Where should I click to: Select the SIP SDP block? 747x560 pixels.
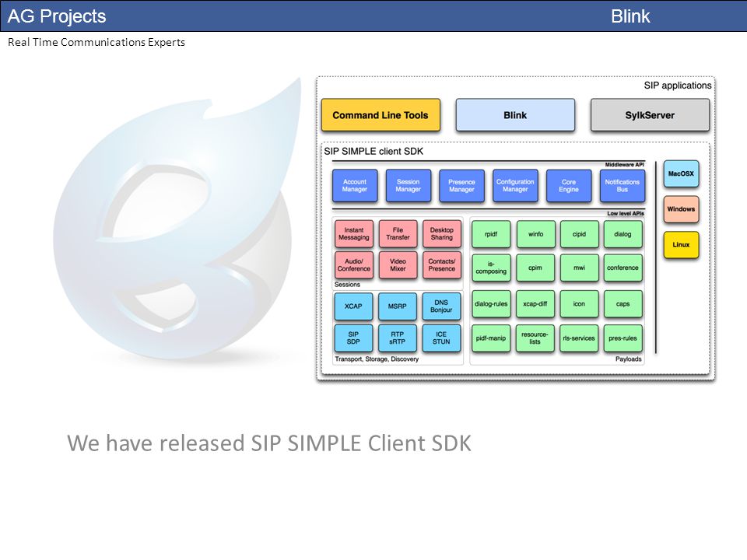[x=353, y=338]
